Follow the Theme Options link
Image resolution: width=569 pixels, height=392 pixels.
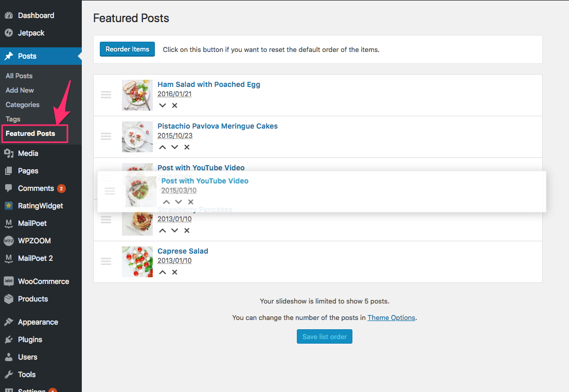click(391, 317)
